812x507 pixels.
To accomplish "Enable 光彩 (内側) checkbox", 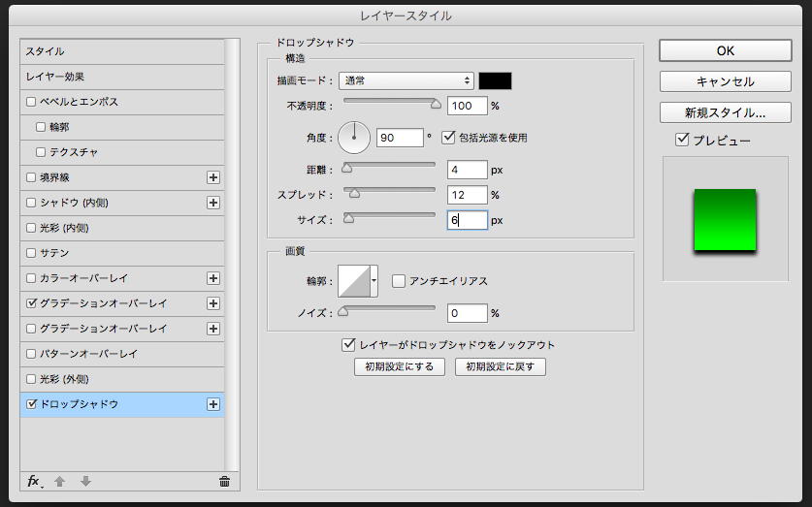I will pyautogui.click(x=31, y=228).
